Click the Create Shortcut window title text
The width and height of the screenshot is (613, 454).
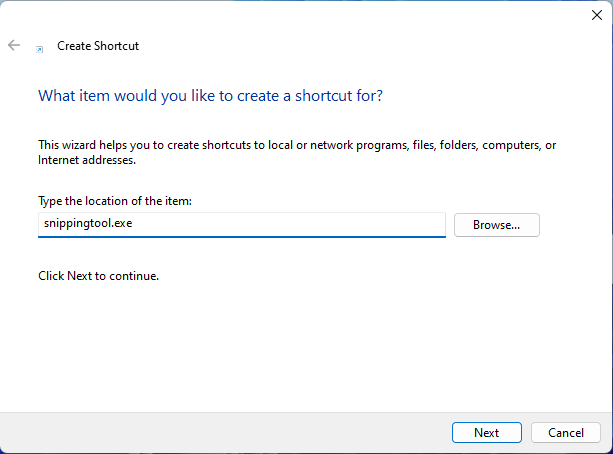pos(98,46)
